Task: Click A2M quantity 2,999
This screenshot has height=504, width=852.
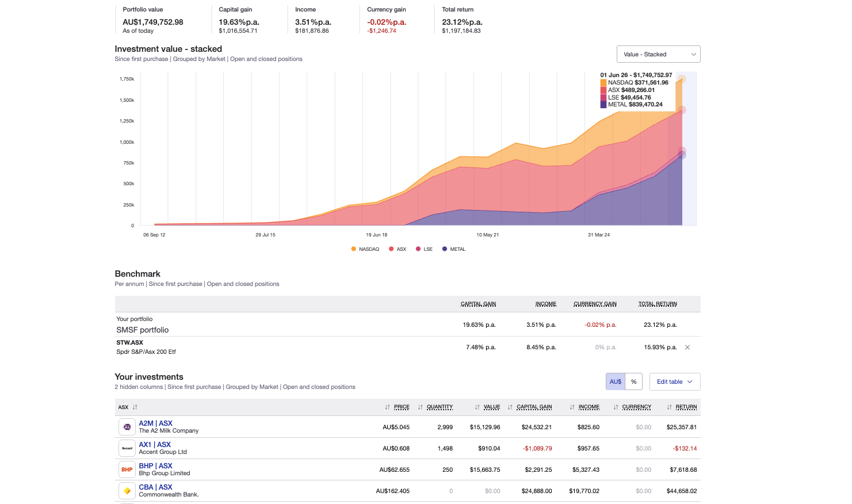Action: [445, 427]
